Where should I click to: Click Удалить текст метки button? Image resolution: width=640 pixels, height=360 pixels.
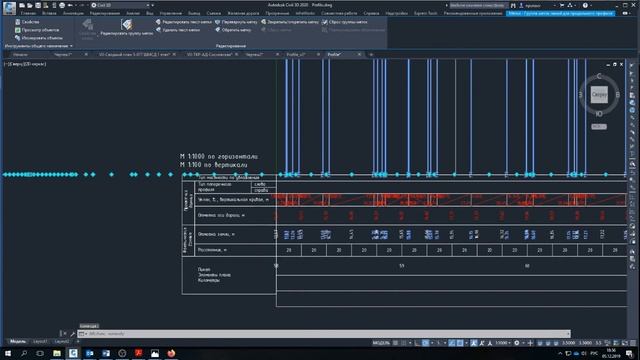click(178, 30)
